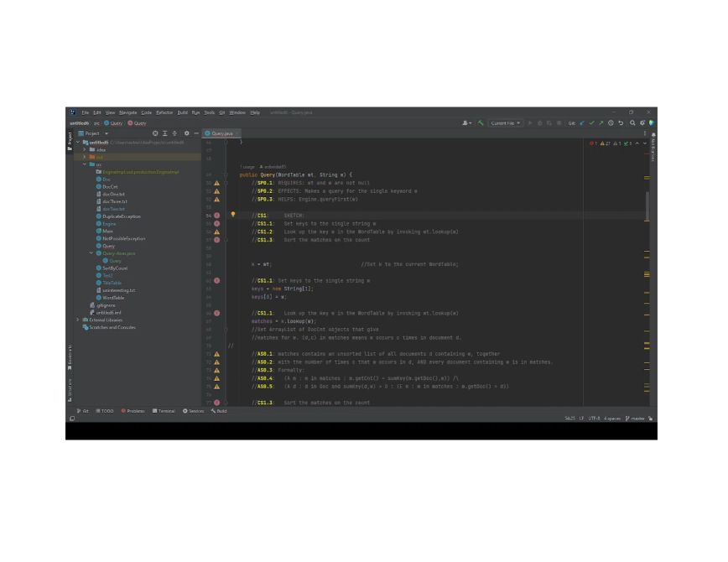Viewport: 728px width, 562px height.
Task: Click the Run with Coverage icon
Action: [549, 123]
